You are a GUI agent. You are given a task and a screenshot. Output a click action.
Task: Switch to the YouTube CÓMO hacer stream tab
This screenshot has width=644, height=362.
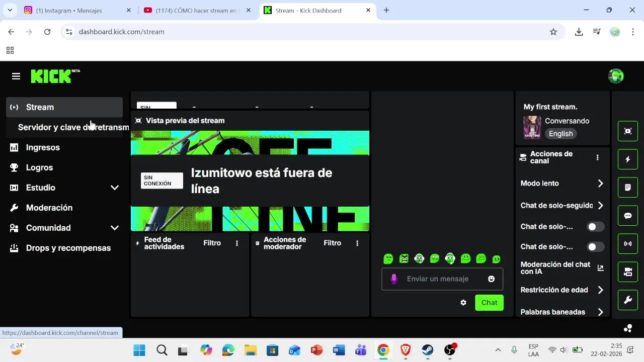[197, 10]
